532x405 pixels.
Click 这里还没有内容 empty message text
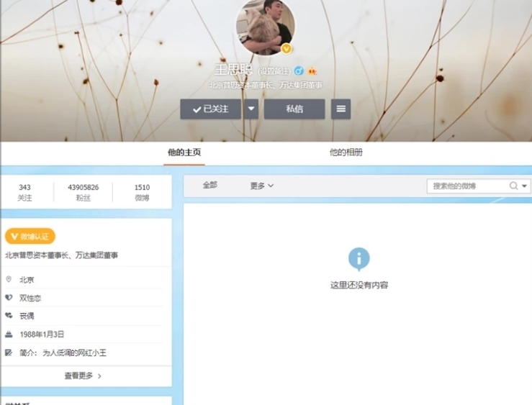coord(359,286)
